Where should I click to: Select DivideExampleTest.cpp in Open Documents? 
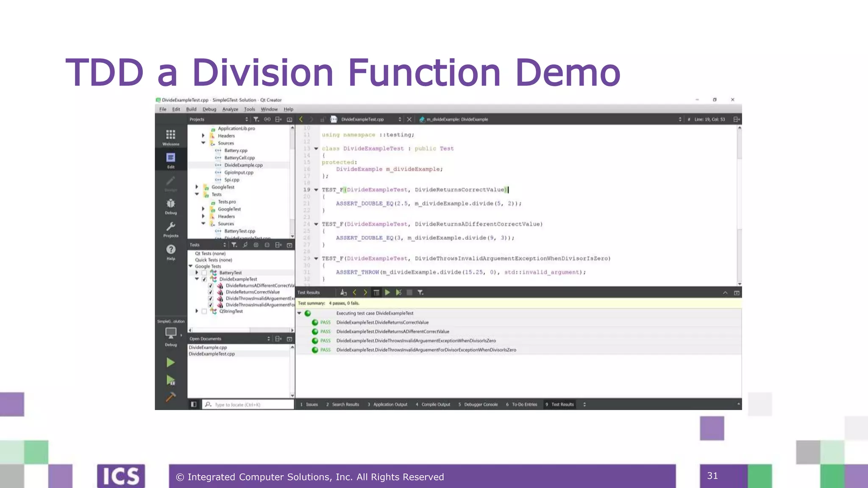[x=212, y=354]
